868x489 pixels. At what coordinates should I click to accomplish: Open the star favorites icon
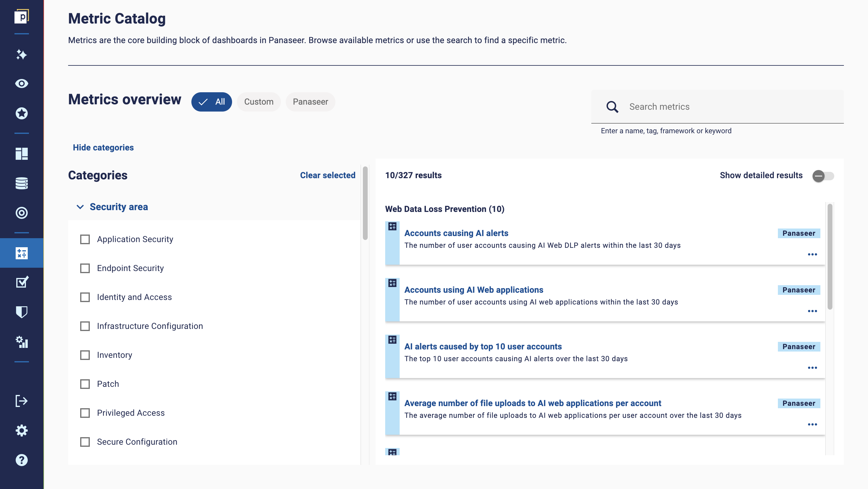coord(22,114)
